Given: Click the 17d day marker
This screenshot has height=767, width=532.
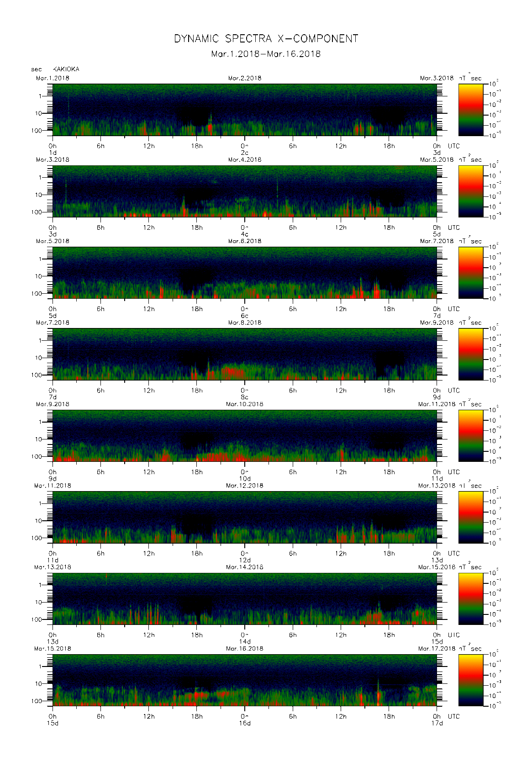Looking at the screenshot, I should 437,723.
